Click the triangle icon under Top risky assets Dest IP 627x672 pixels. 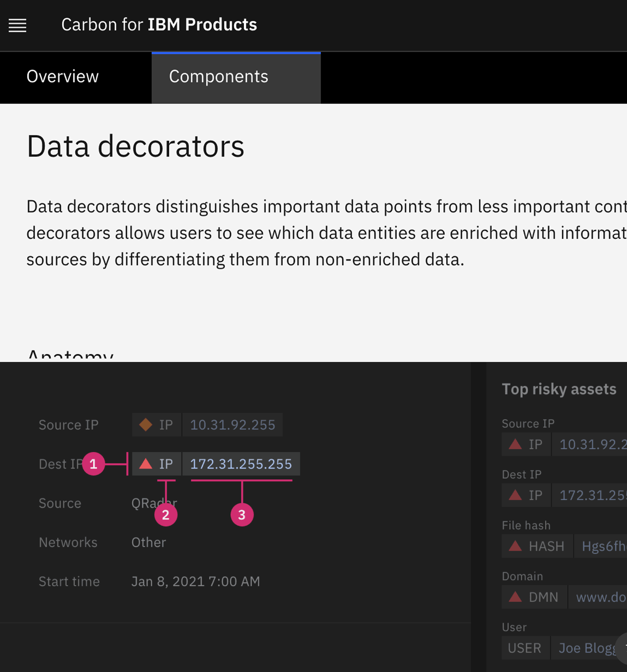[515, 495]
